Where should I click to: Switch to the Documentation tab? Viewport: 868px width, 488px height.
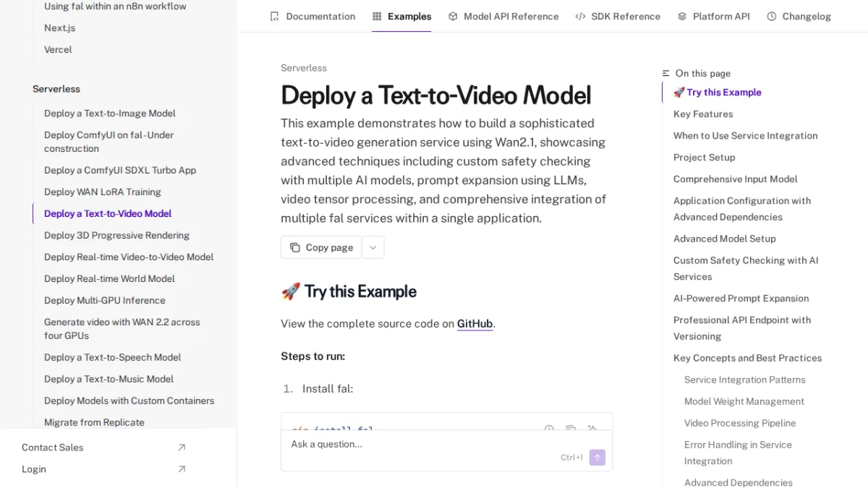point(312,16)
